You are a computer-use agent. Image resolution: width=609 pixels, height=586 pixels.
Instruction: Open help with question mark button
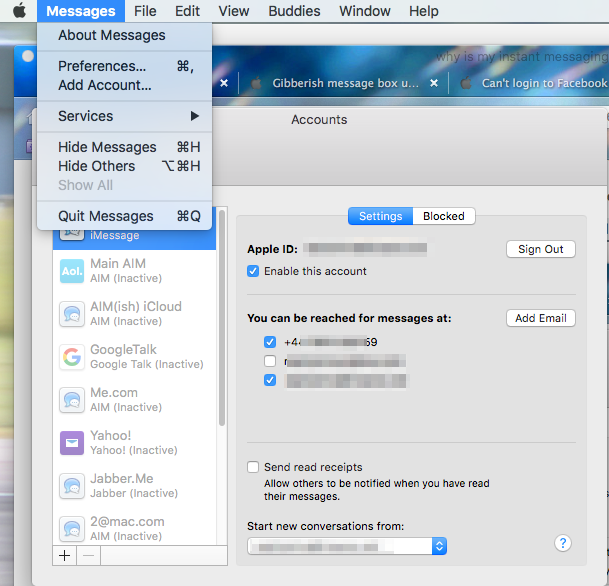pyautogui.click(x=562, y=543)
